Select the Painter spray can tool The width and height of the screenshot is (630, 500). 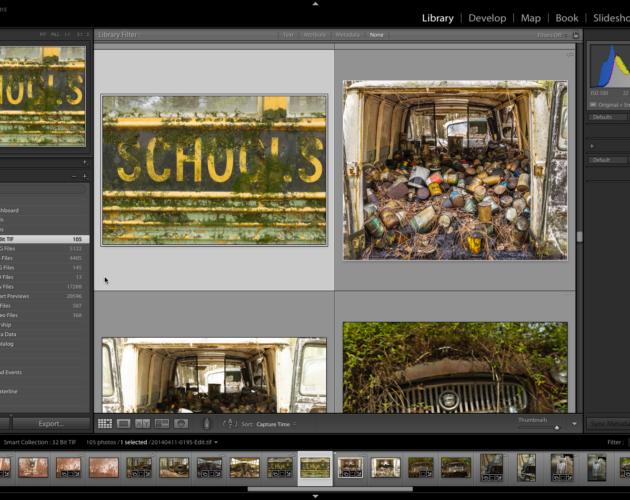(x=207, y=424)
